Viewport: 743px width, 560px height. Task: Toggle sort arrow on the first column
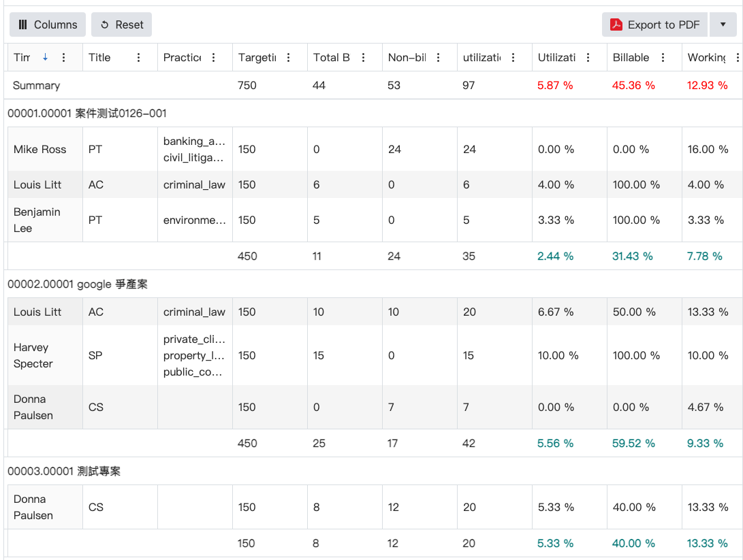point(45,58)
